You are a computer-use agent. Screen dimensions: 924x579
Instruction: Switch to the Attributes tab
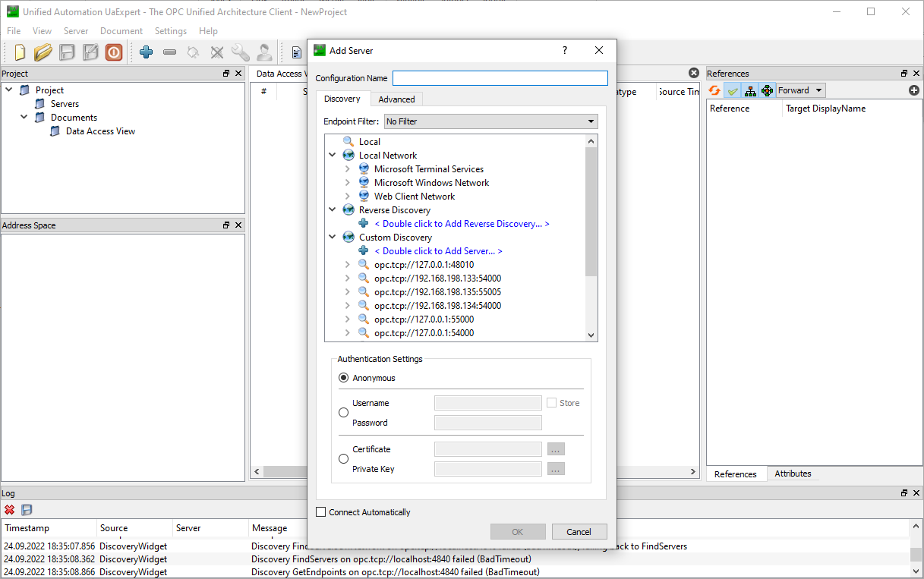[x=793, y=474]
